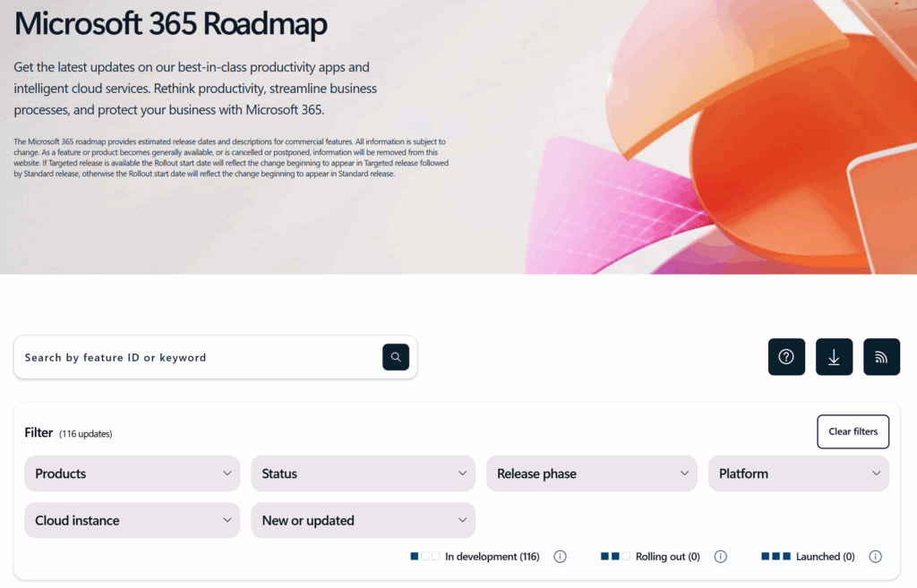Open the Release phase dropdown

591,473
